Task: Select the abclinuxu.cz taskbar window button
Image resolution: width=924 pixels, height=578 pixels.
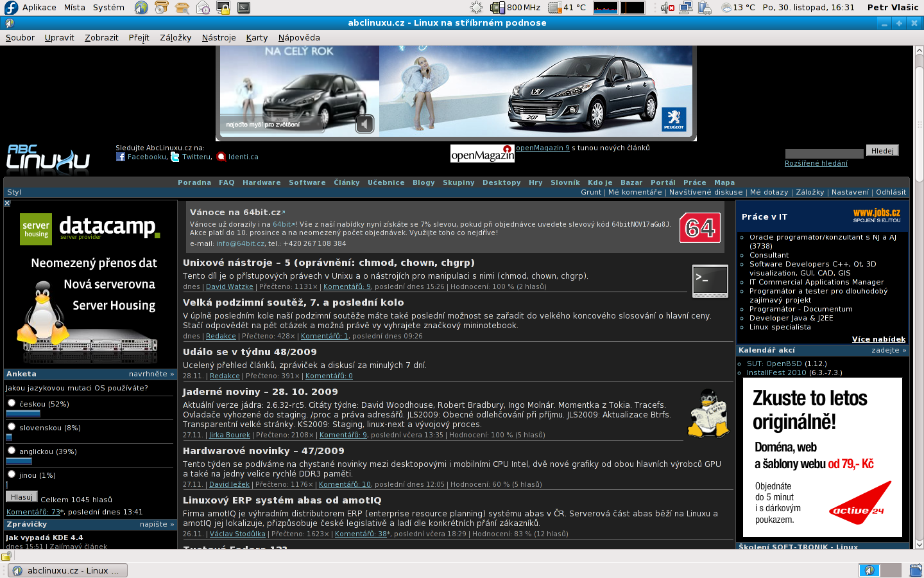Action: coord(67,570)
